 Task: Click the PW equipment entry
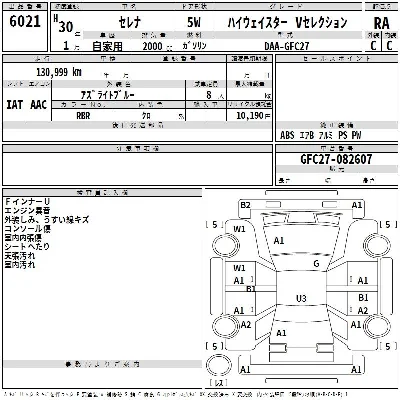click(356, 135)
